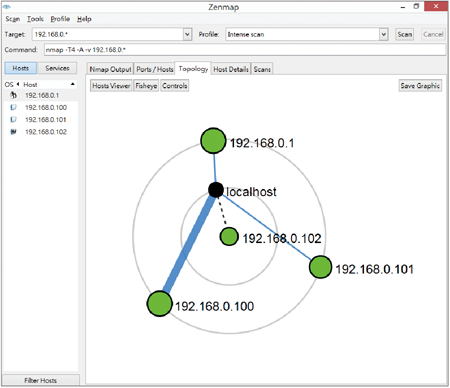
Task: Sort hosts using the Host column arrow
Action: 73,84
